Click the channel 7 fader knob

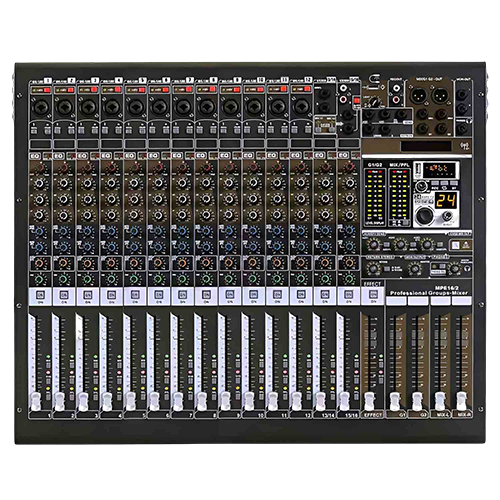(178, 401)
